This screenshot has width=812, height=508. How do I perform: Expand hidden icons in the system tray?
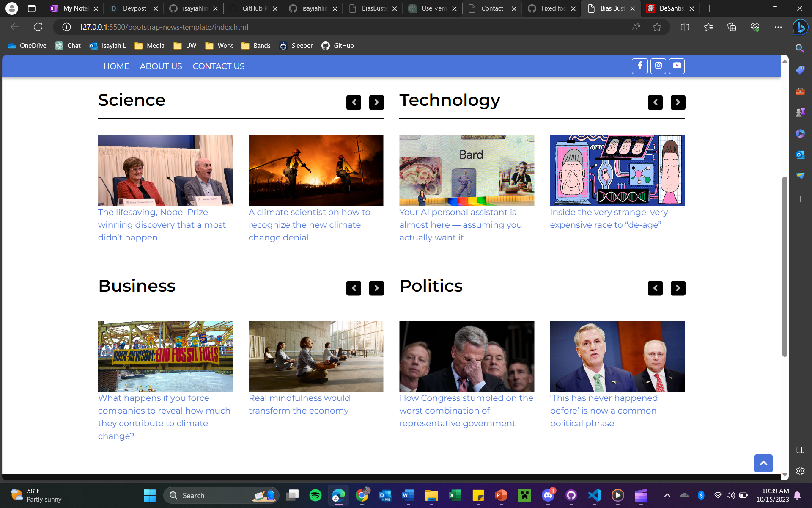[x=667, y=495]
